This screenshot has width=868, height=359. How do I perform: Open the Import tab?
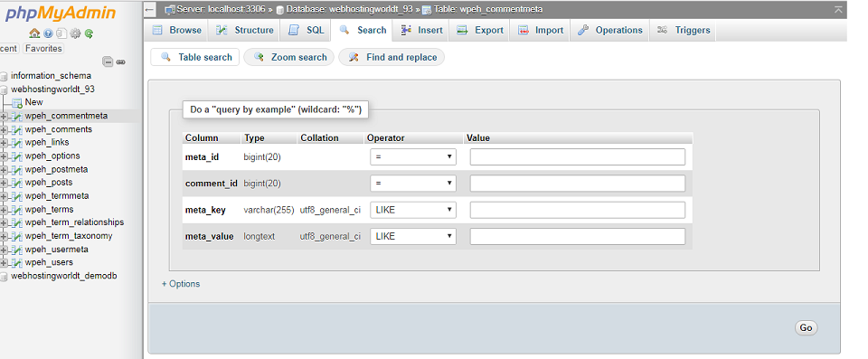point(541,31)
